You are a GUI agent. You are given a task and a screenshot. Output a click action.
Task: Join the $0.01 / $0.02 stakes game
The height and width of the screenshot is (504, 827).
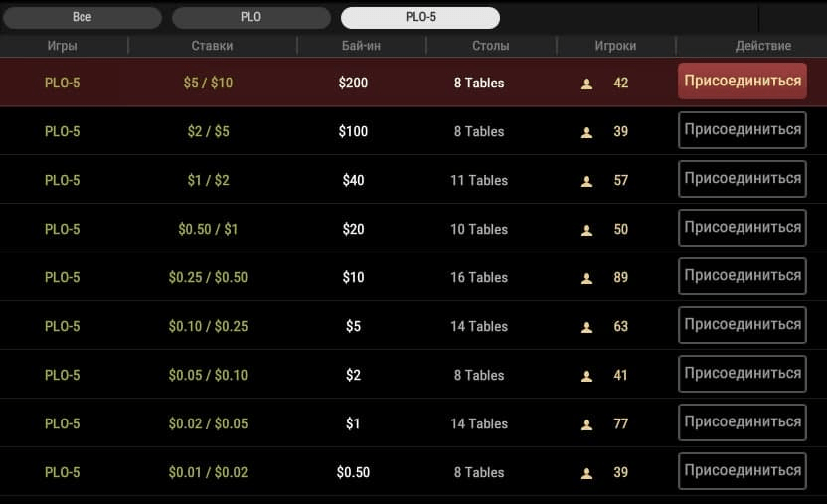[x=743, y=471]
